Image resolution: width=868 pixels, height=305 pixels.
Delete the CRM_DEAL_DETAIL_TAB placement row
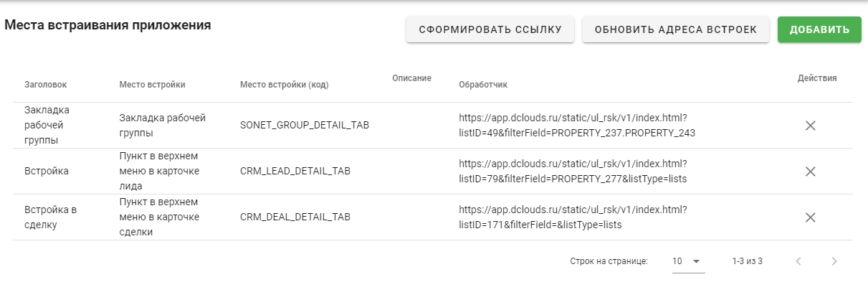(x=811, y=217)
